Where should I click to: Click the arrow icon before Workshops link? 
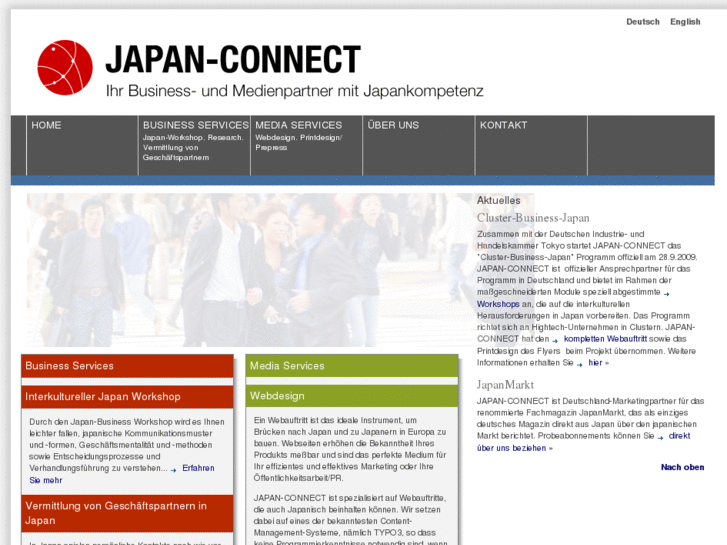pyautogui.click(x=667, y=294)
